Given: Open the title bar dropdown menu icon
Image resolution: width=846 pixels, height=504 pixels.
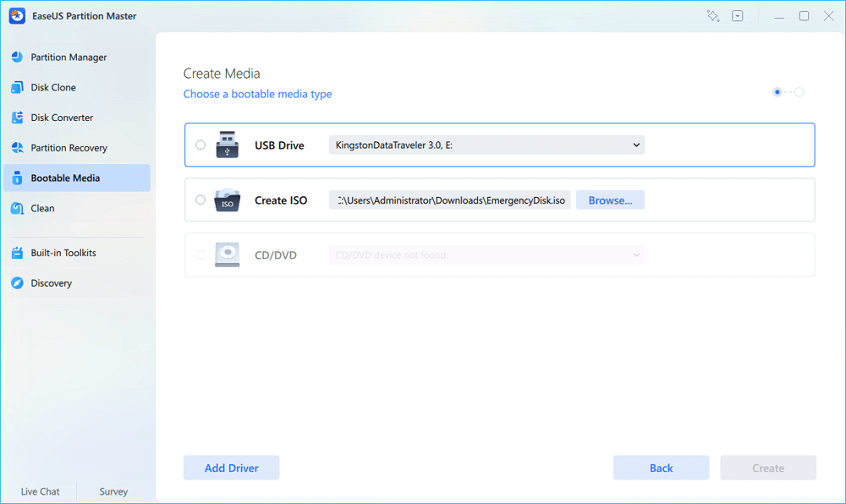Looking at the screenshot, I should (x=738, y=15).
